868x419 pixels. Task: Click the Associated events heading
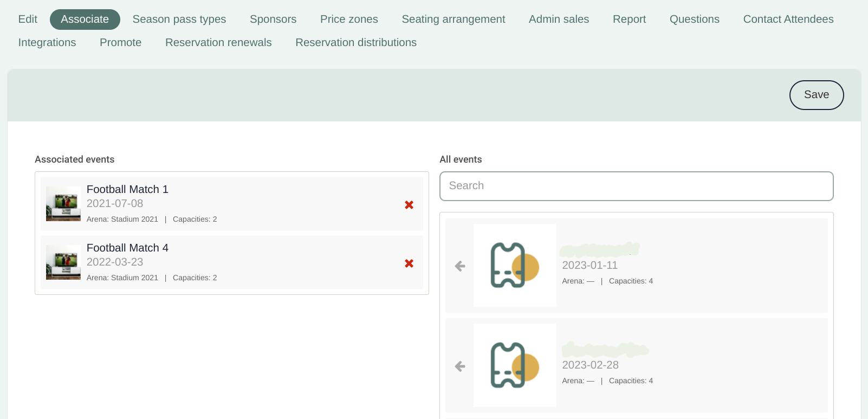tap(75, 159)
